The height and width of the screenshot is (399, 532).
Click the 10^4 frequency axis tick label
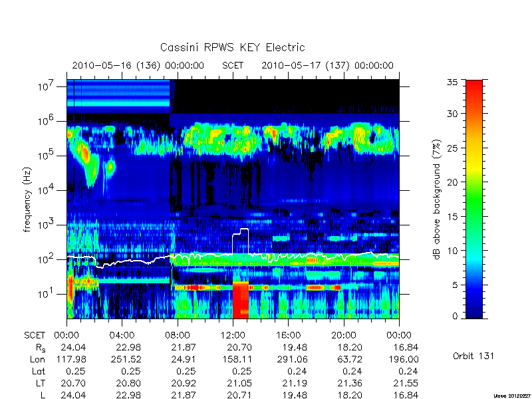(46, 190)
